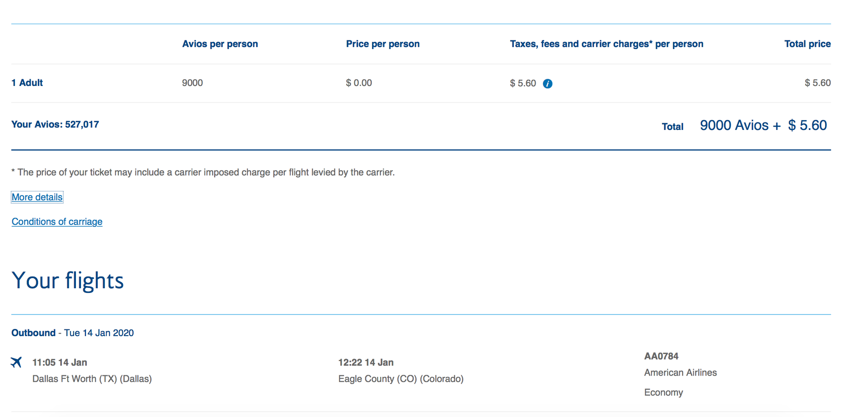Viewport: 868px width, 417px height.
Task: Select the Avios per person column header
Action: [220, 44]
